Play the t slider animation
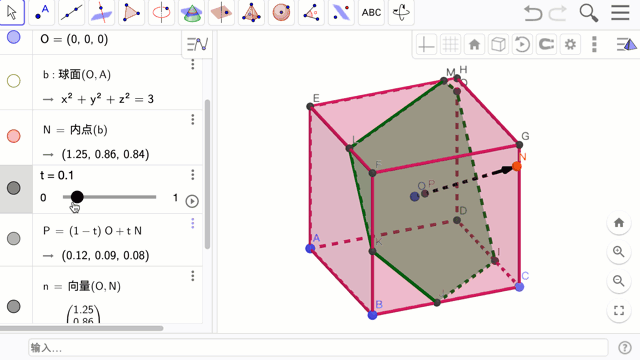 pyautogui.click(x=192, y=201)
